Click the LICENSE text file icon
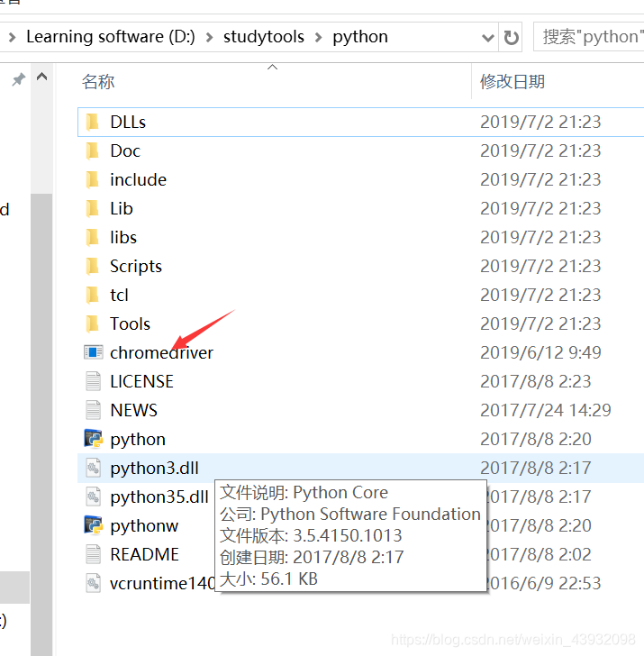The width and height of the screenshot is (644, 656). (x=94, y=381)
